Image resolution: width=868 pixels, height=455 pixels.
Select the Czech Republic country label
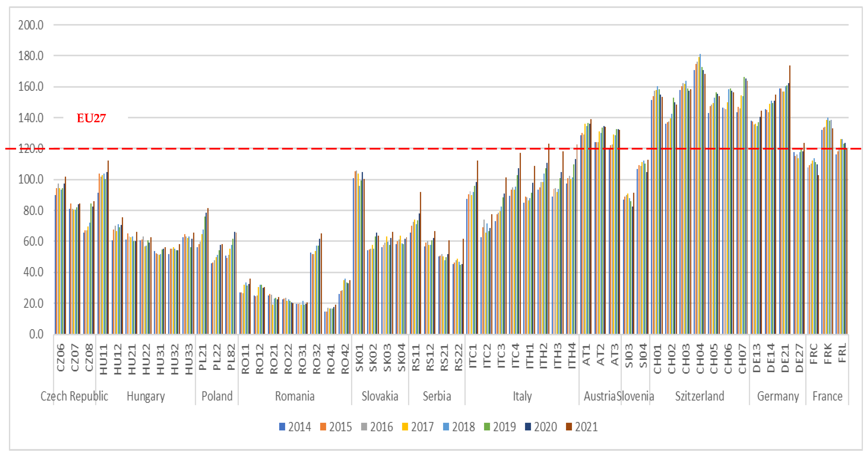pyautogui.click(x=74, y=396)
